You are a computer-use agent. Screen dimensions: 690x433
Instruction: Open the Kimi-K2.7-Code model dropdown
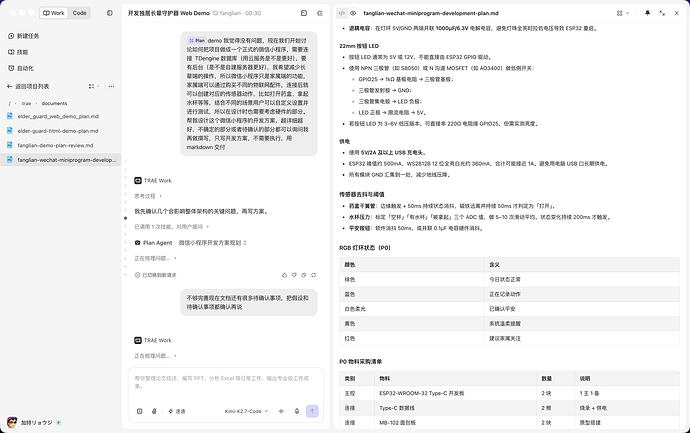246,411
